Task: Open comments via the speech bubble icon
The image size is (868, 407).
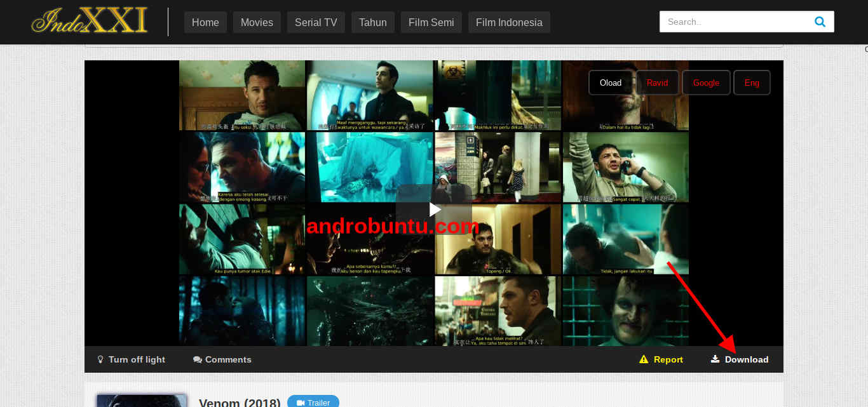Action: coord(197,359)
